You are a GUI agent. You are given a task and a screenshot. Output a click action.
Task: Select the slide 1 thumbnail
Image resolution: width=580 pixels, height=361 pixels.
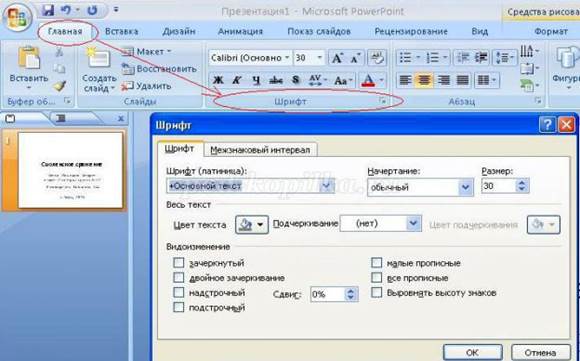(70, 170)
